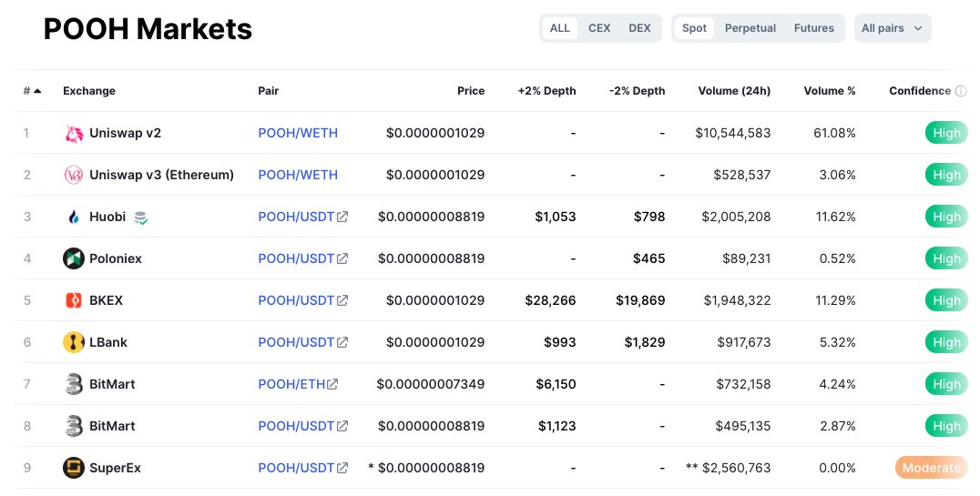Click the $6,150 depth value
Screen dimensions: 980x496
pos(556,384)
